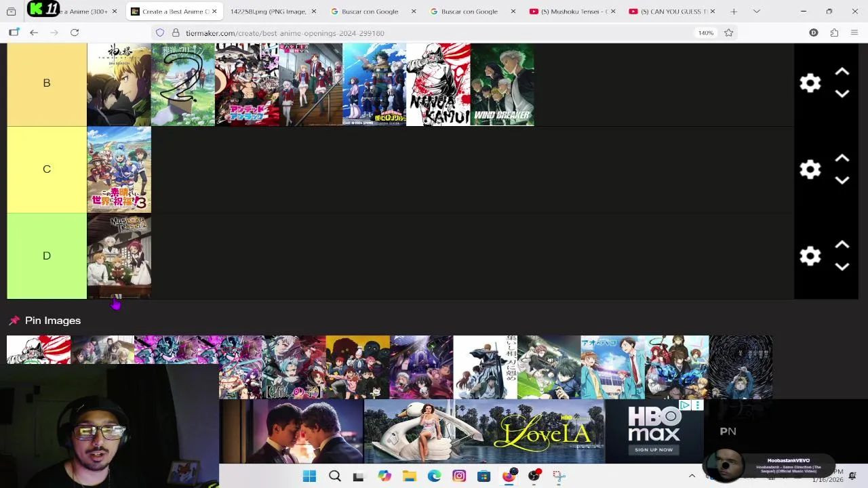The height and width of the screenshot is (488, 868).
Task: Reload the tiermaker page
Action: click(75, 33)
